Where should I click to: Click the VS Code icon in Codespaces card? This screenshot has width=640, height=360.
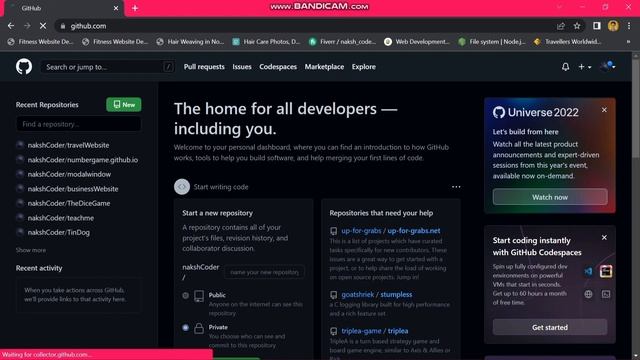click(x=588, y=271)
